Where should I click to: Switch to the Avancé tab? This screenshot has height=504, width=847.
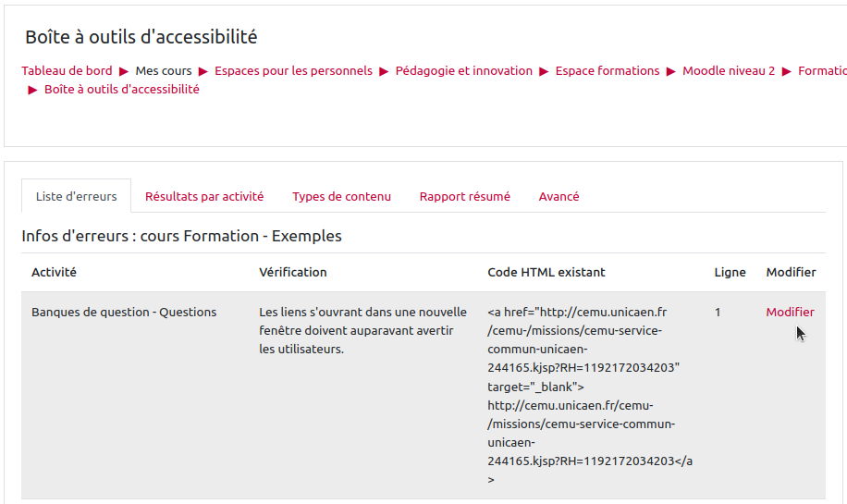pos(559,196)
